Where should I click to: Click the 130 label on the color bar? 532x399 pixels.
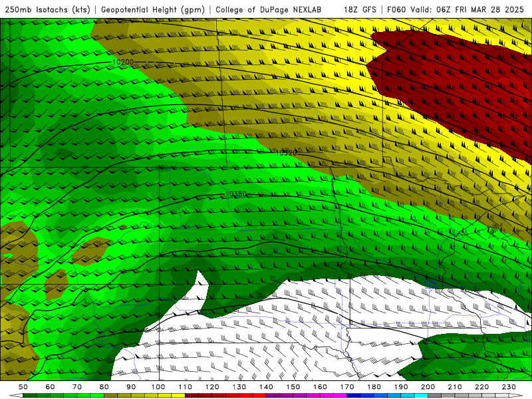239,387
